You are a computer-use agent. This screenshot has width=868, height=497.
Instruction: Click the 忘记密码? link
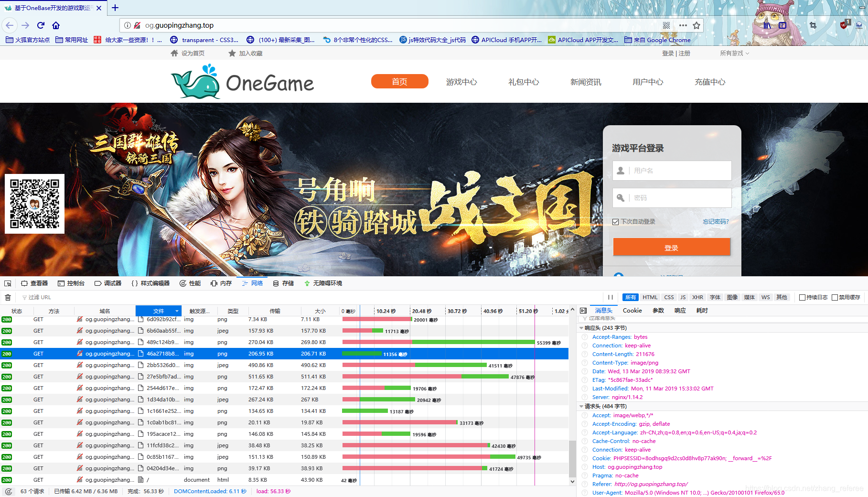click(x=716, y=222)
